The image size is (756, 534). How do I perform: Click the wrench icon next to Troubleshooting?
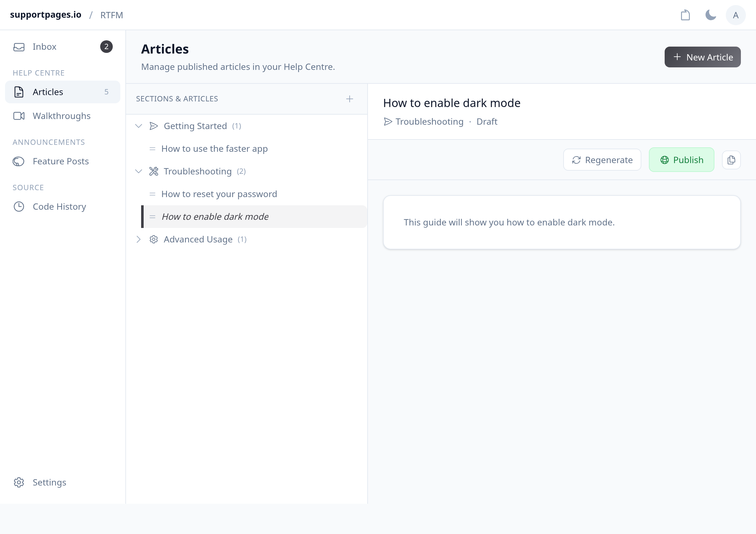click(x=154, y=171)
